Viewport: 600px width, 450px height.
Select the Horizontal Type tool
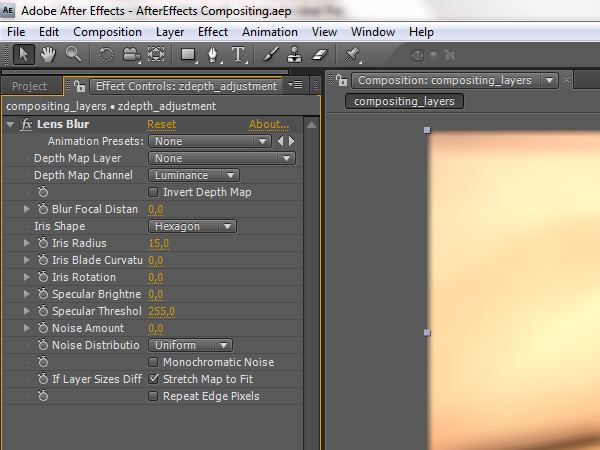(239, 54)
